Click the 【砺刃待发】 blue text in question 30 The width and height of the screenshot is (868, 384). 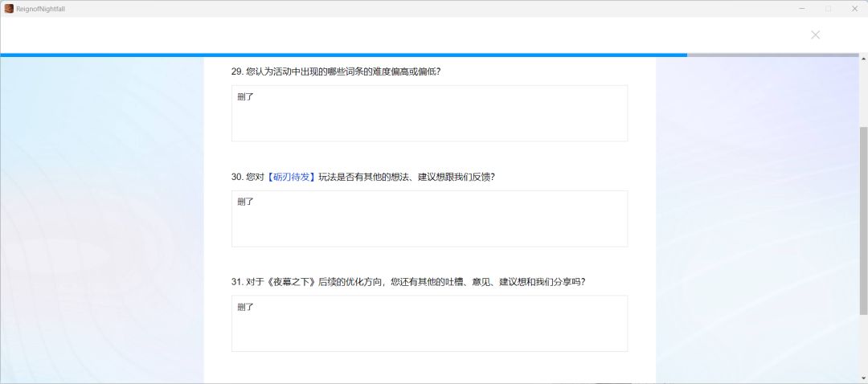291,177
